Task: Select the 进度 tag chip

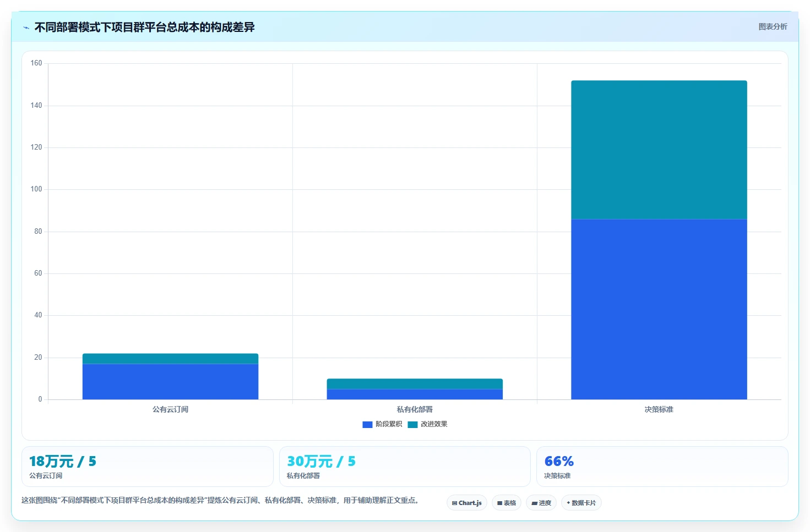Action: (541, 503)
